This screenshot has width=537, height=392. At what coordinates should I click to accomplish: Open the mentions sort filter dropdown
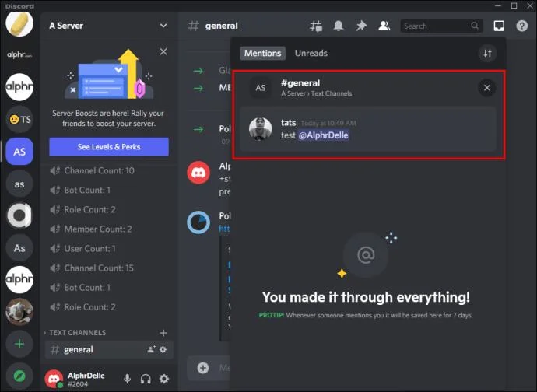488,54
